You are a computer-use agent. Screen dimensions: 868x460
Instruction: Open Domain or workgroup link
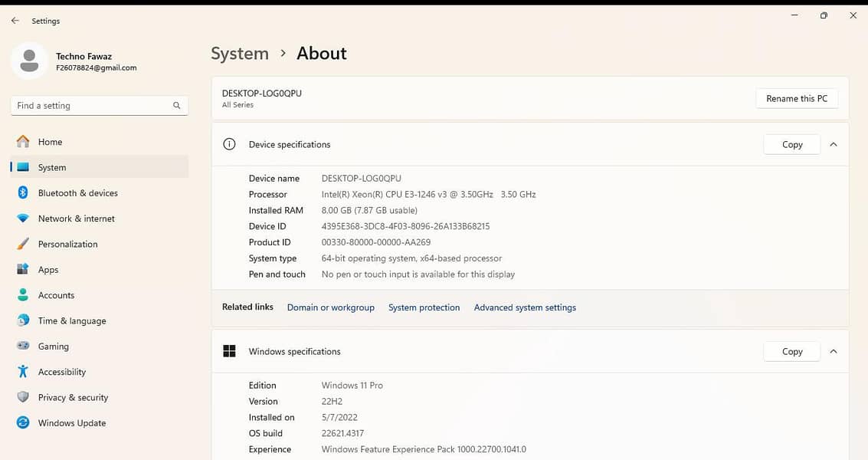coord(330,307)
